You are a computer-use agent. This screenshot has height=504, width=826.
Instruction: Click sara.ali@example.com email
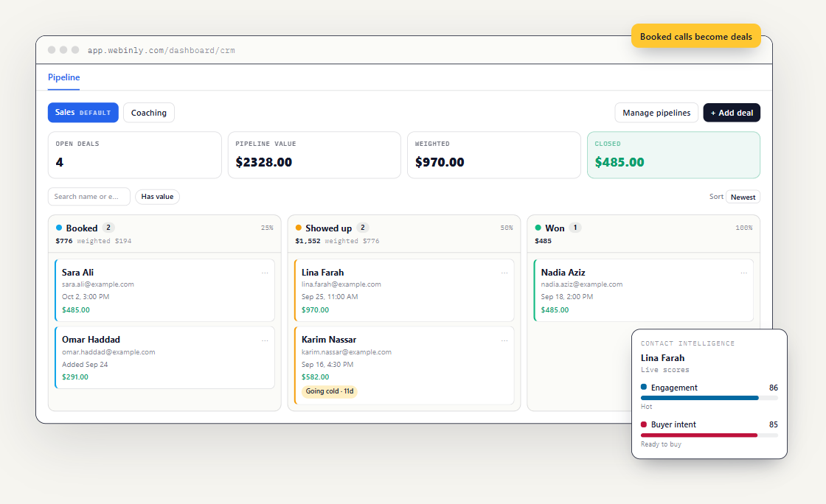(98, 284)
